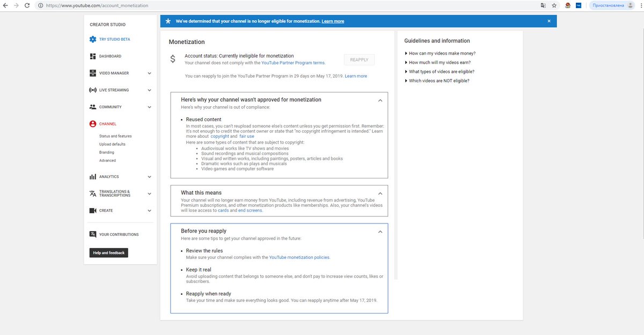Reload the page with the refresh icon

tap(28, 5)
